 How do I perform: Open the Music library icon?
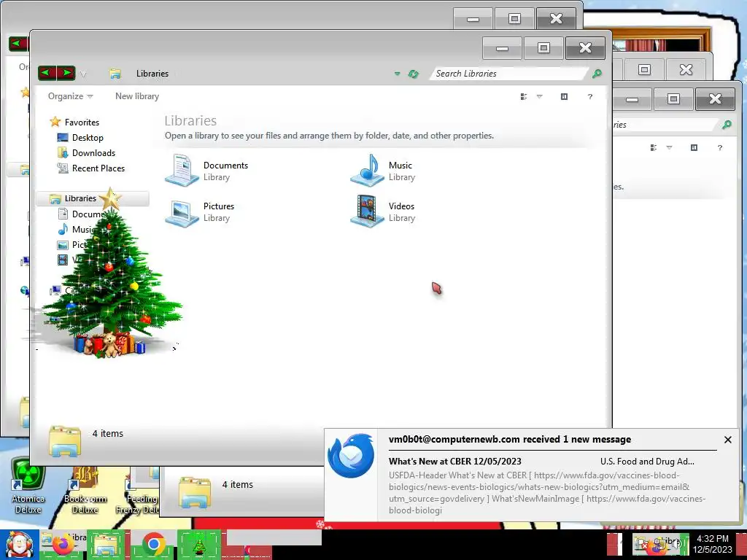(x=367, y=171)
